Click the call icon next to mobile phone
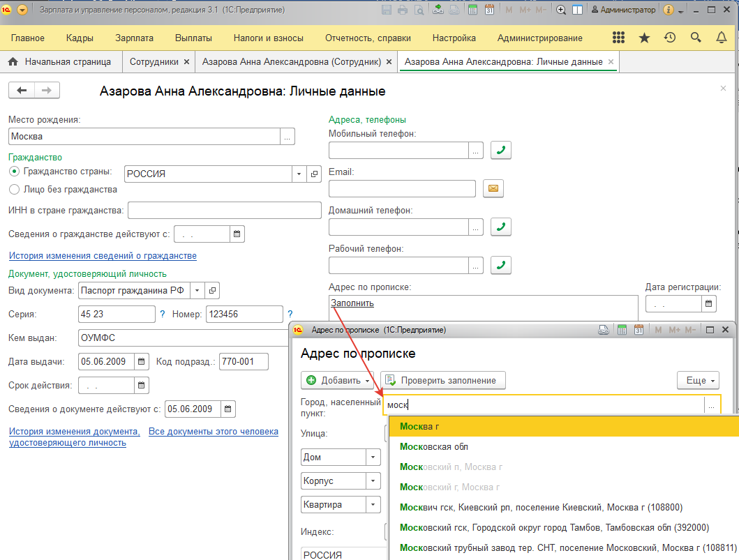739x560 pixels. point(501,150)
